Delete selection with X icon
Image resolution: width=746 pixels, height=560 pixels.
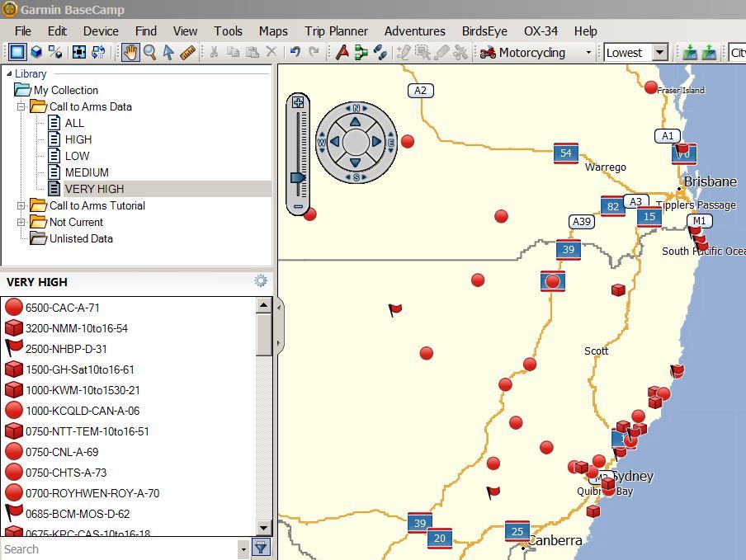271,52
